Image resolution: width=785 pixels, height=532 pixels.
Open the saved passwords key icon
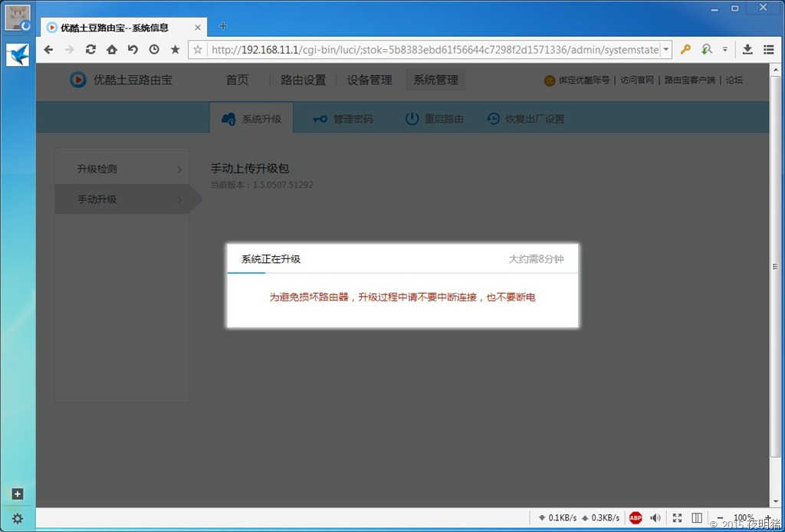[x=685, y=50]
